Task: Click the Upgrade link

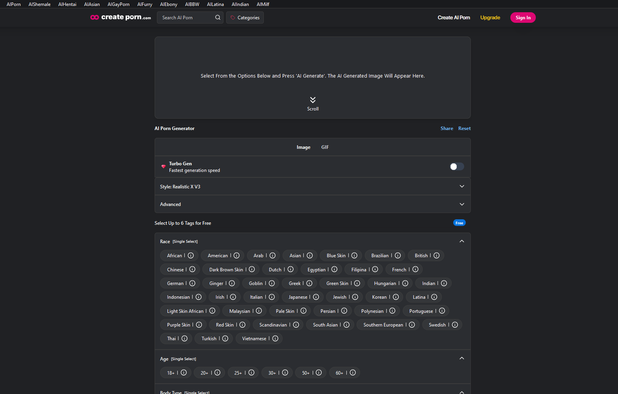Action: (x=490, y=17)
